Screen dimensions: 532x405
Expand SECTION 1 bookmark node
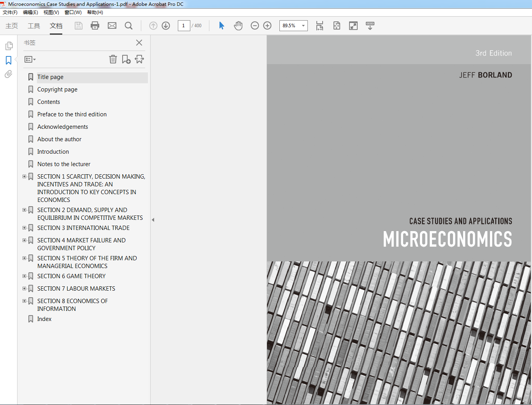click(24, 177)
